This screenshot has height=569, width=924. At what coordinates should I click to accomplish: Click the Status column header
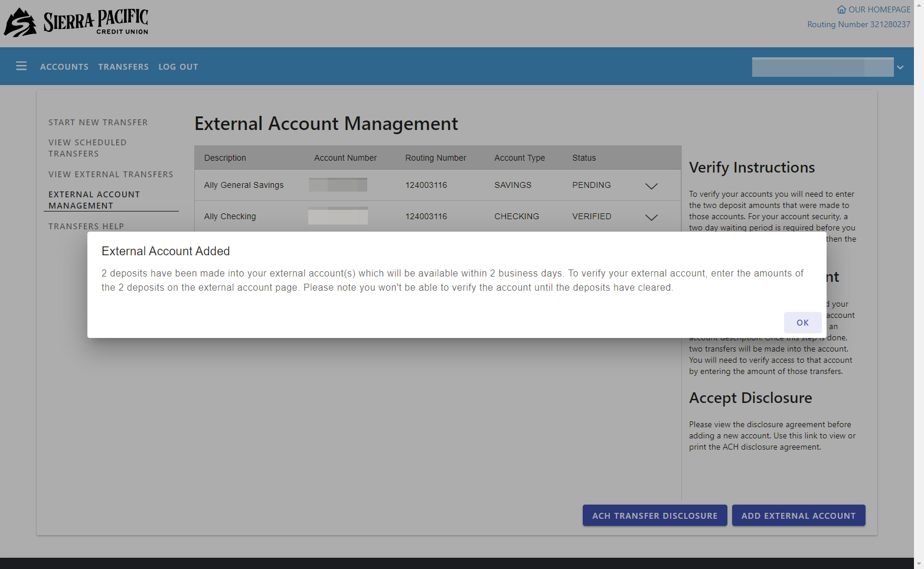(584, 158)
